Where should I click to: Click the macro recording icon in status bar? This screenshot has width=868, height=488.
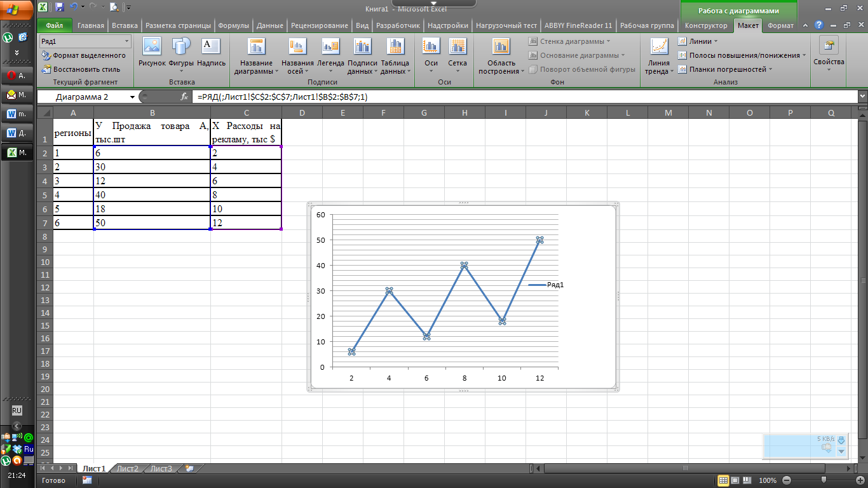(87, 480)
